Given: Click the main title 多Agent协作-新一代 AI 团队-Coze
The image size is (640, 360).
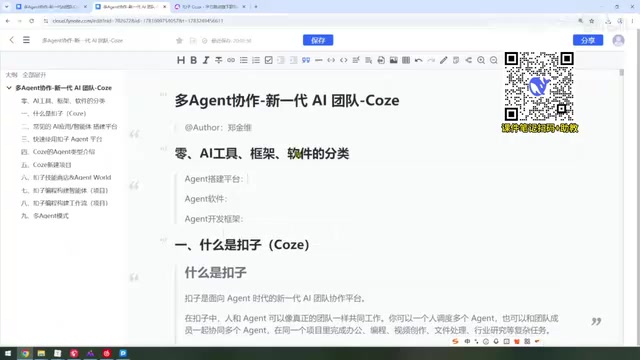Looking at the screenshot, I should [x=287, y=100].
